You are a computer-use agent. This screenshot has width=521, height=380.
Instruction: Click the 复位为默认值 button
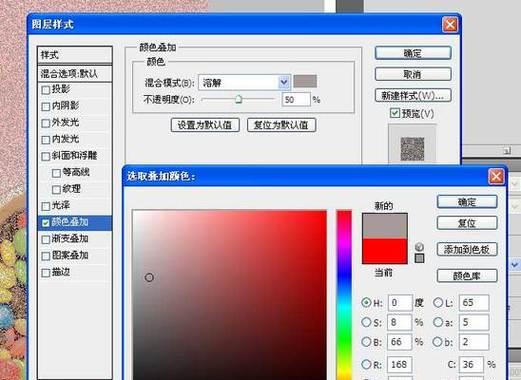(x=281, y=125)
